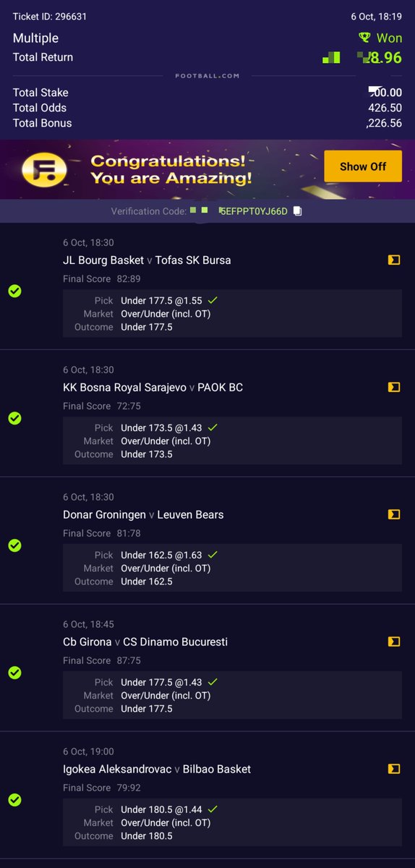Click the Show Off button
415x868 pixels.
click(363, 166)
